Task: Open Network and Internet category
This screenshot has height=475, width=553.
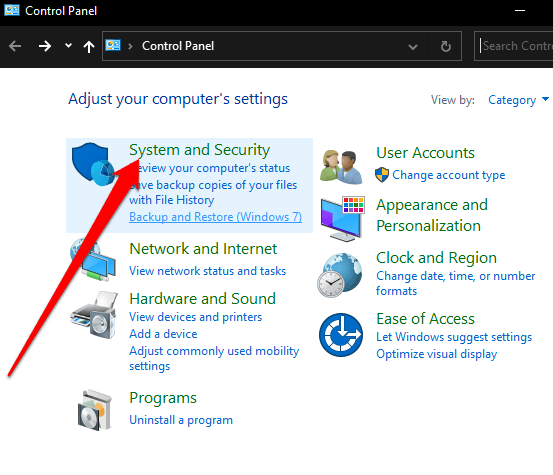Action: click(x=203, y=249)
